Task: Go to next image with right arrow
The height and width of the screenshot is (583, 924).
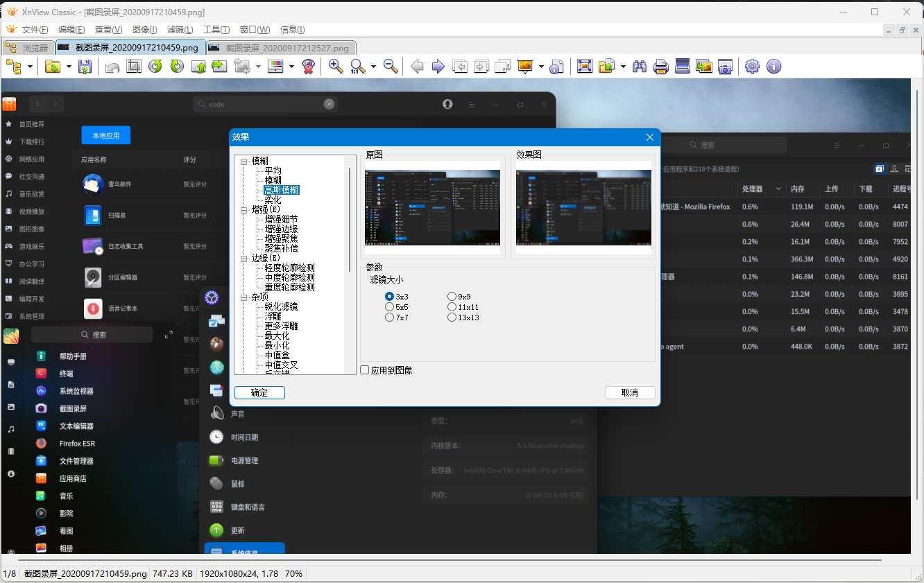Action: coord(438,67)
